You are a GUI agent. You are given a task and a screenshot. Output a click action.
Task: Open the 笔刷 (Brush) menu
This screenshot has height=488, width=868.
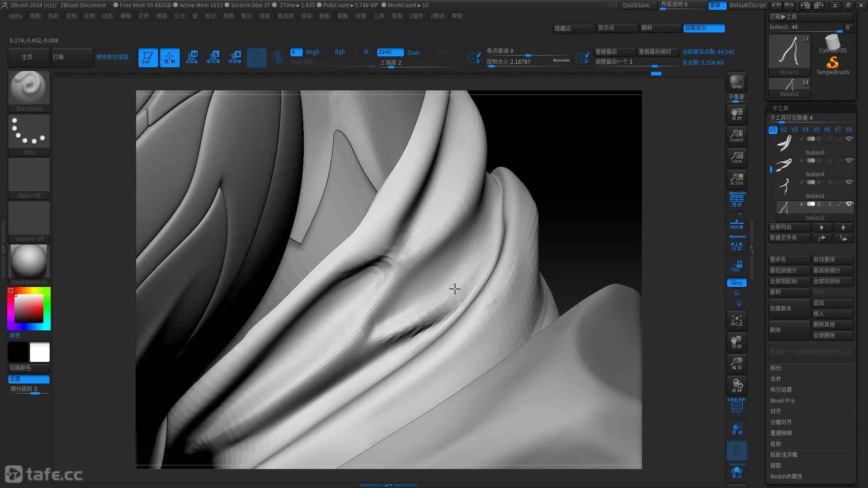point(35,16)
